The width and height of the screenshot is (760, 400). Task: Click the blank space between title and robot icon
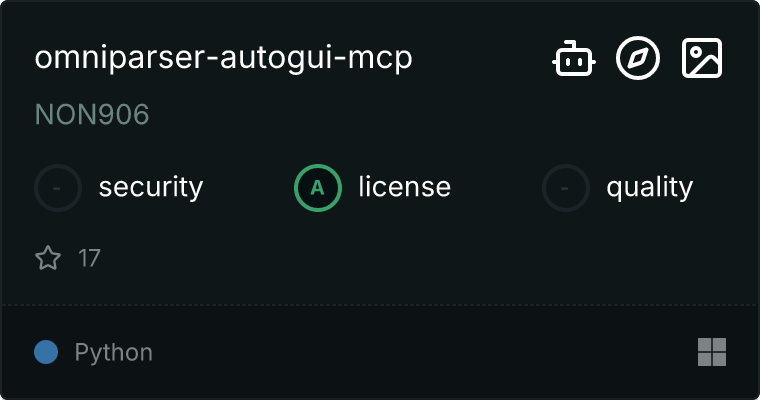click(x=482, y=58)
